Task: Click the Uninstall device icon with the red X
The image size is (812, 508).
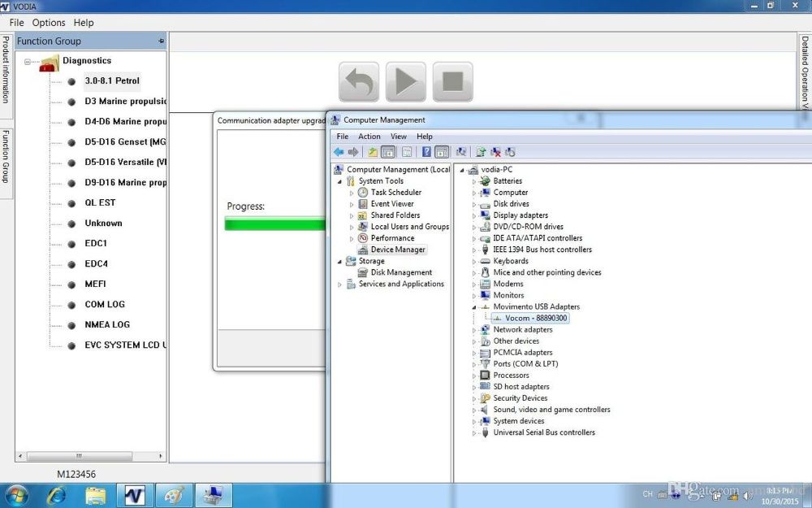Action: coord(495,152)
